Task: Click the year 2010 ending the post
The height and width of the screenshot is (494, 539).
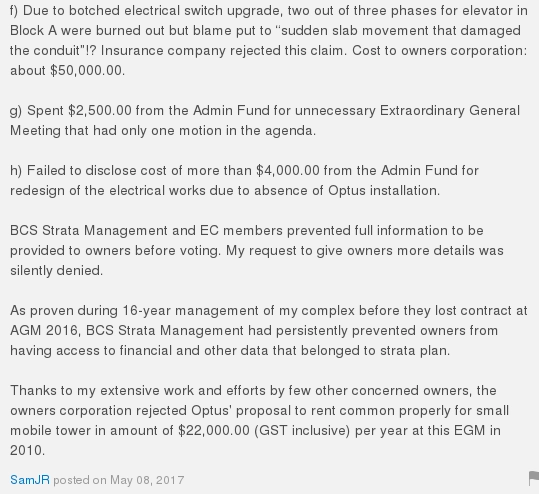Action: pos(26,450)
